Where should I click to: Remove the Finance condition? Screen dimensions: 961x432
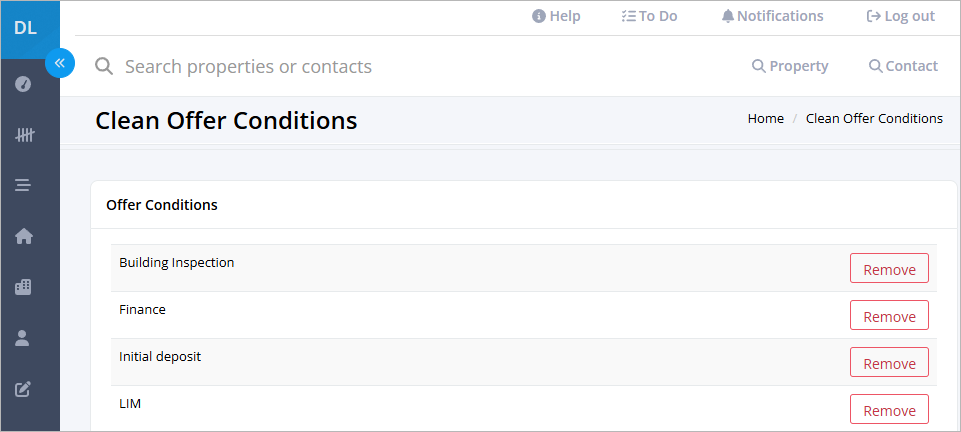[x=889, y=316]
